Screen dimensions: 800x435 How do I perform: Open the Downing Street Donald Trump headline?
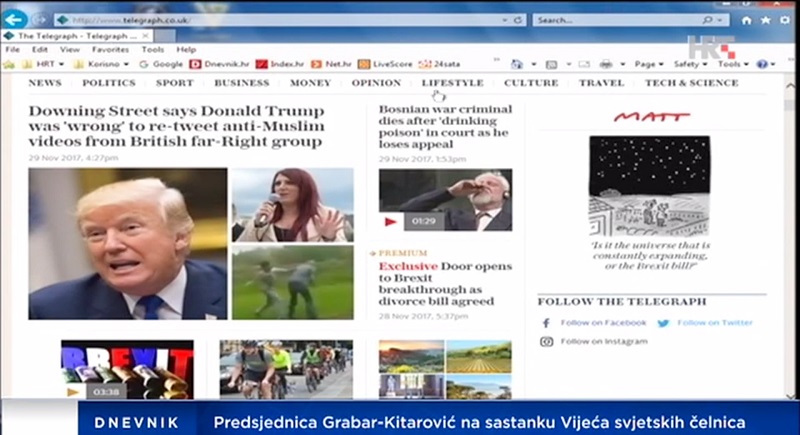[x=177, y=126]
